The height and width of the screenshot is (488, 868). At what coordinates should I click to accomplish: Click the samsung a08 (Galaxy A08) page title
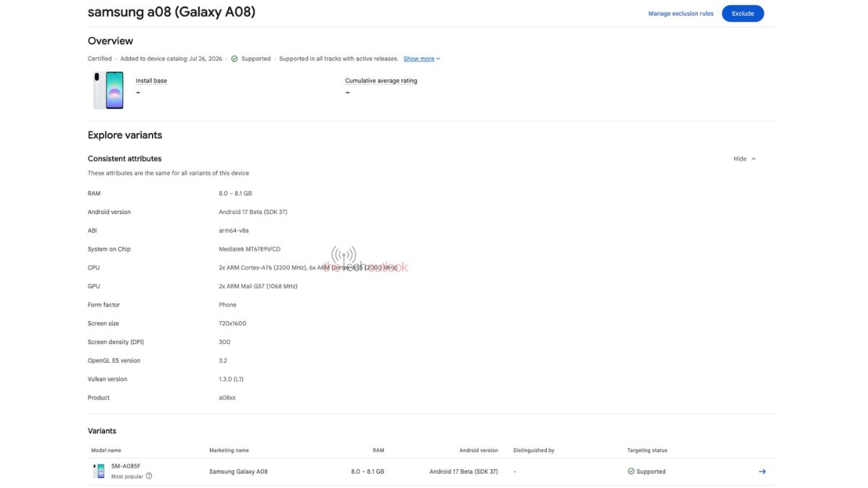point(171,12)
